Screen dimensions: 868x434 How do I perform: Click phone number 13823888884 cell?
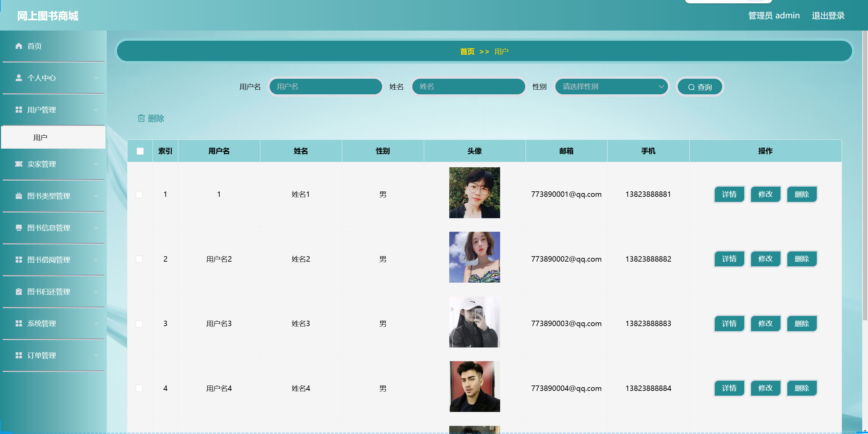tap(648, 388)
